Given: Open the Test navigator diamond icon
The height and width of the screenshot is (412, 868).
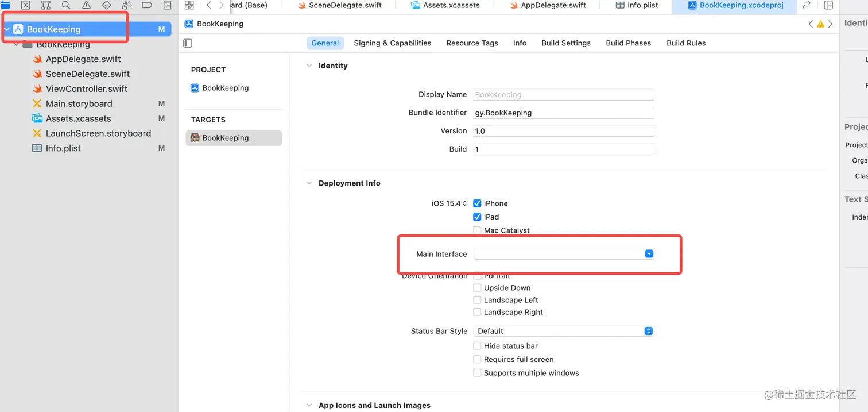Looking at the screenshot, I should click(106, 5).
